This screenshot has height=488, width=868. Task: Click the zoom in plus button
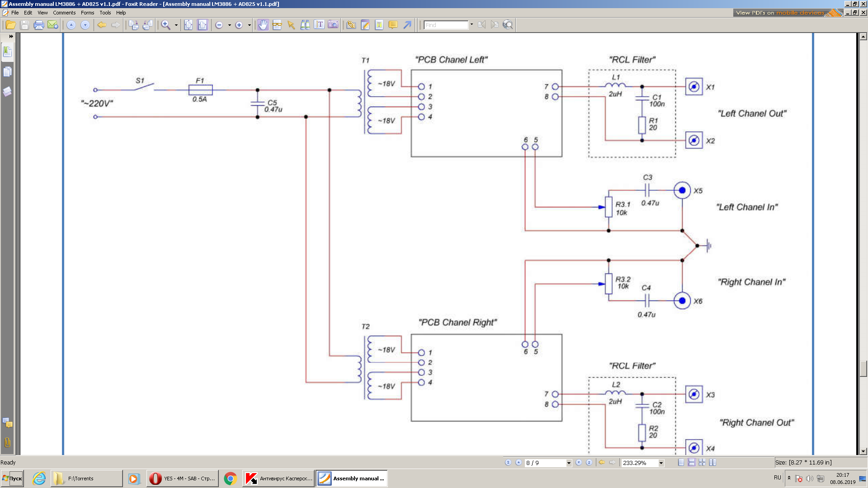(239, 25)
